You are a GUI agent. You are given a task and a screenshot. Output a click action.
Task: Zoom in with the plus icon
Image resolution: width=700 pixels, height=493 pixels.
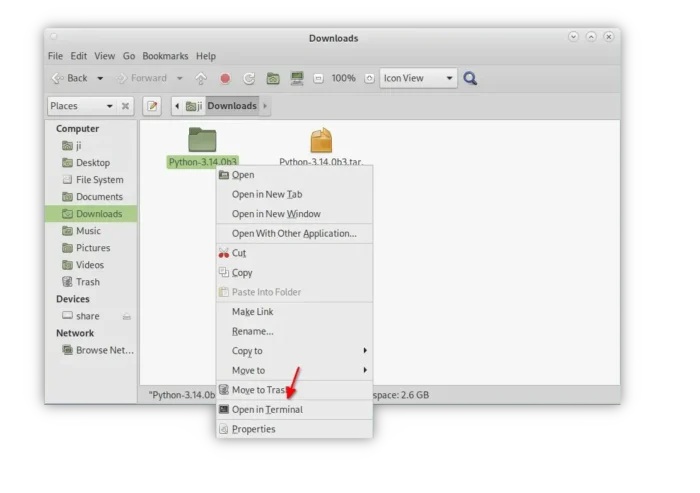(x=369, y=79)
